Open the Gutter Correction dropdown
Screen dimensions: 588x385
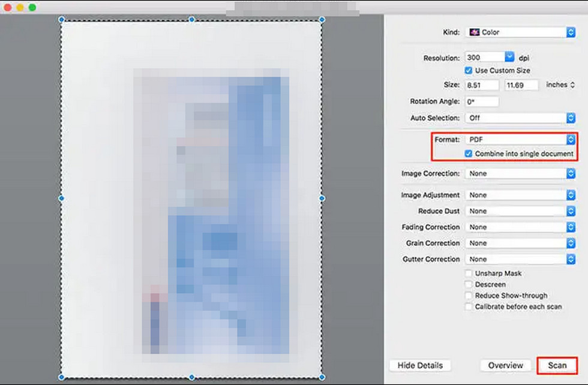tap(520, 258)
